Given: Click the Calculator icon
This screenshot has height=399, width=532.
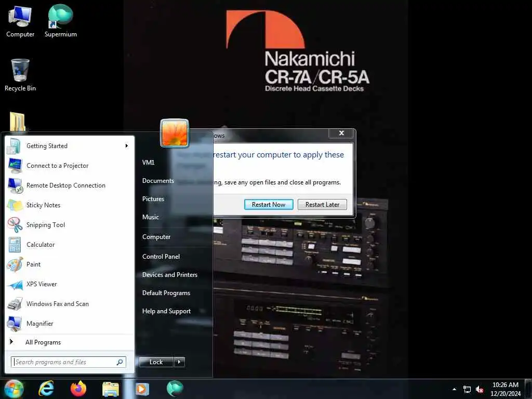Looking at the screenshot, I should click(x=15, y=244).
